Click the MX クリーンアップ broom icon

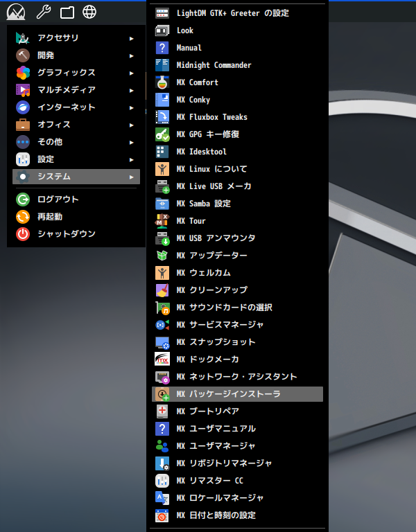tap(162, 290)
